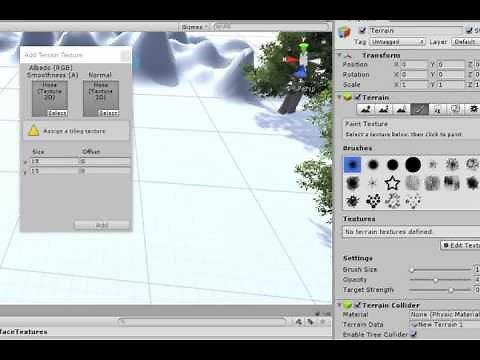Collapse the Terrain Collider foldout
Image resolution: width=480 pixels, height=360 pixels.
(x=339, y=305)
